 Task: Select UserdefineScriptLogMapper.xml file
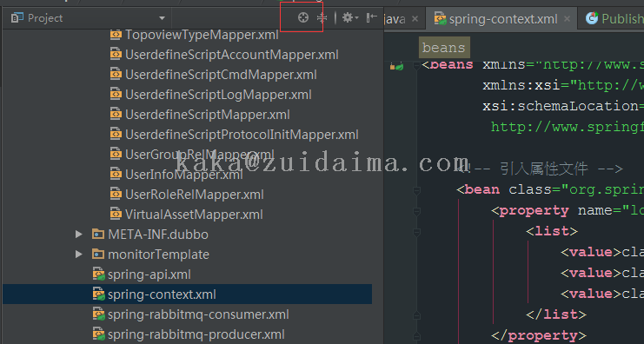[x=218, y=95]
